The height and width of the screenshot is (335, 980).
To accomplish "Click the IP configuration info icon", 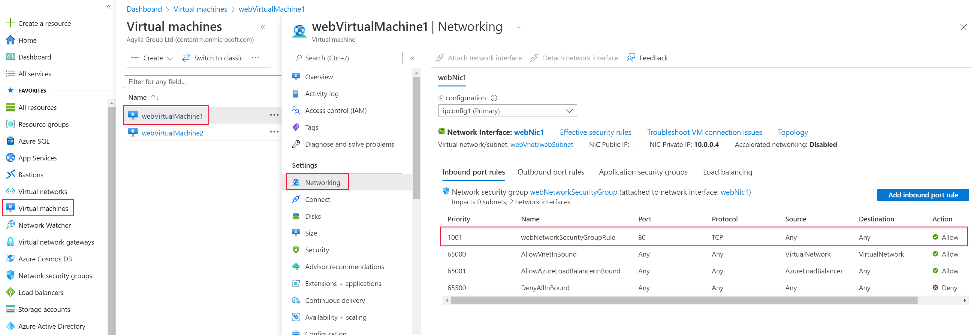I will click(x=494, y=98).
